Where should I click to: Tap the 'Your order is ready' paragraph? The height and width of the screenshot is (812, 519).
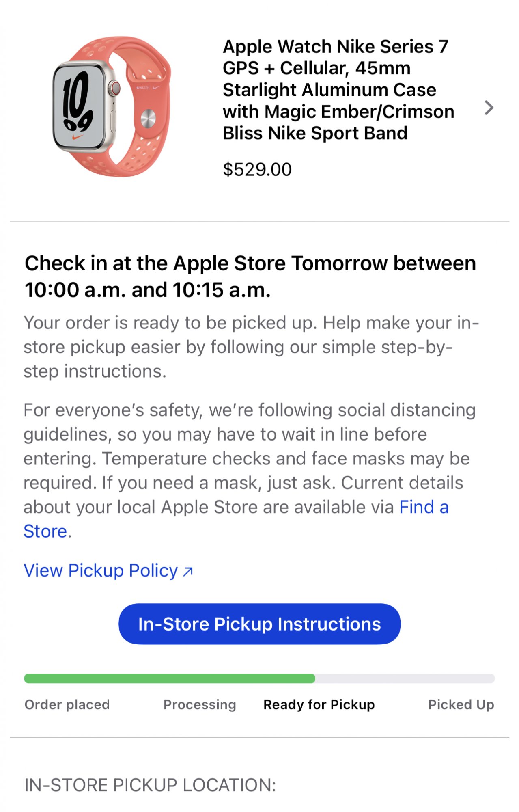point(251,347)
